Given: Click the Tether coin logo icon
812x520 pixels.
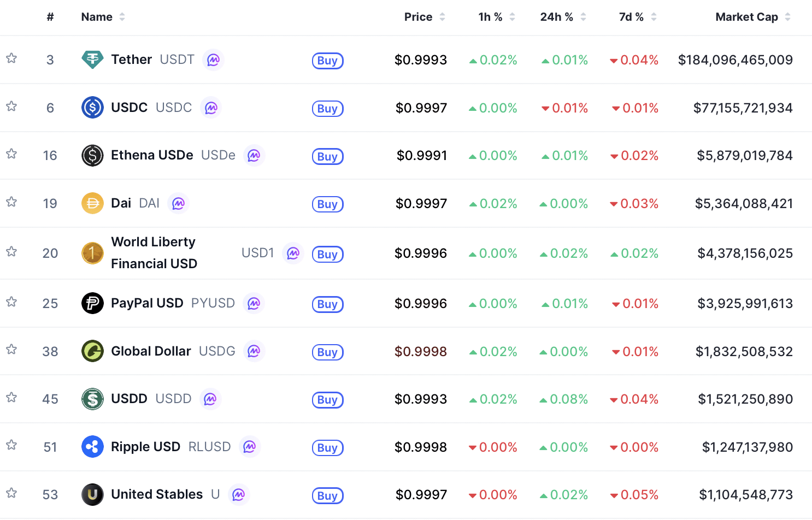Looking at the screenshot, I should pyautogui.click(x=92, y=60).
